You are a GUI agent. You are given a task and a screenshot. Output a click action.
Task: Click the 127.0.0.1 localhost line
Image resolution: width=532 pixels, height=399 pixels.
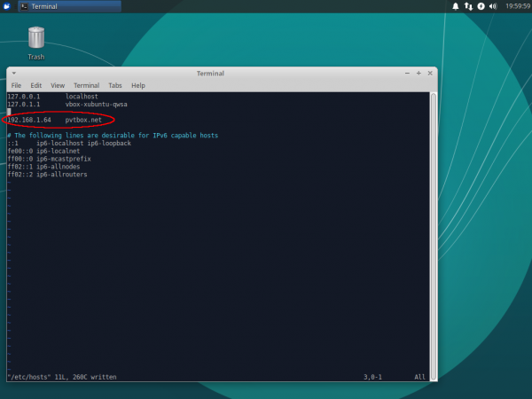coord(53,96)
